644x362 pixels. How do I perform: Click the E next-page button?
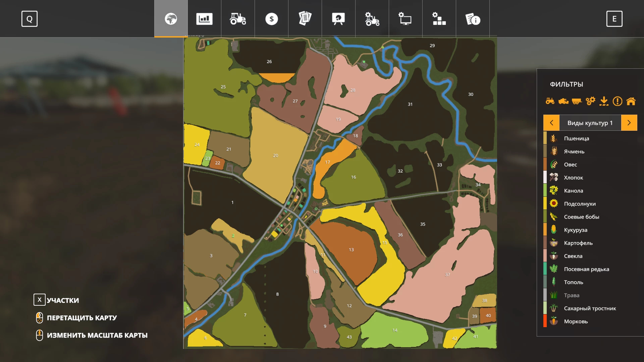click(x=614, y=19)
